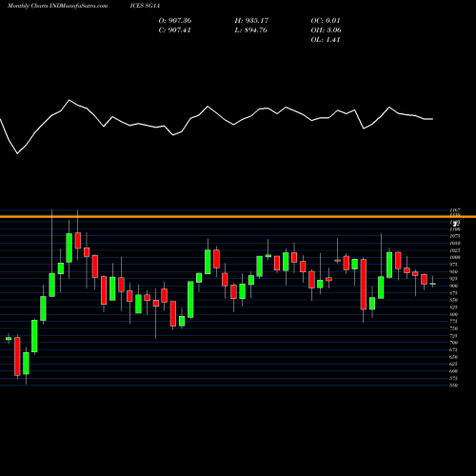Click the 550 price axis label

pyautogui.click(x=454, y=386)
